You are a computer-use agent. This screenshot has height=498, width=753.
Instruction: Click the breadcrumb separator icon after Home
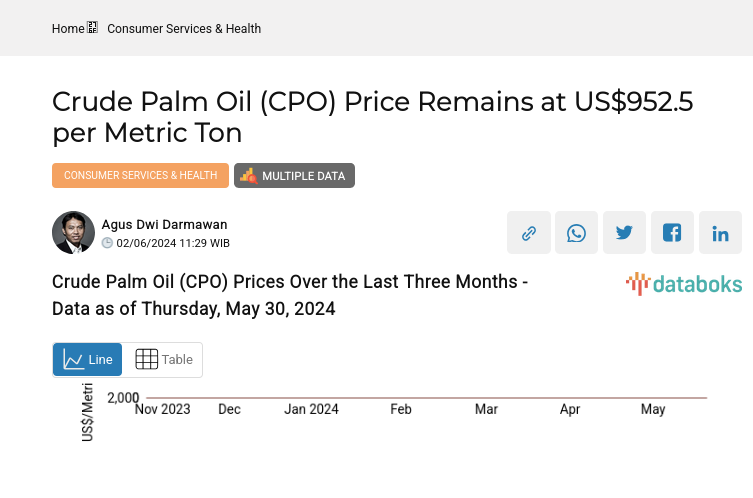pyautogui.click(x=93, y=29)
